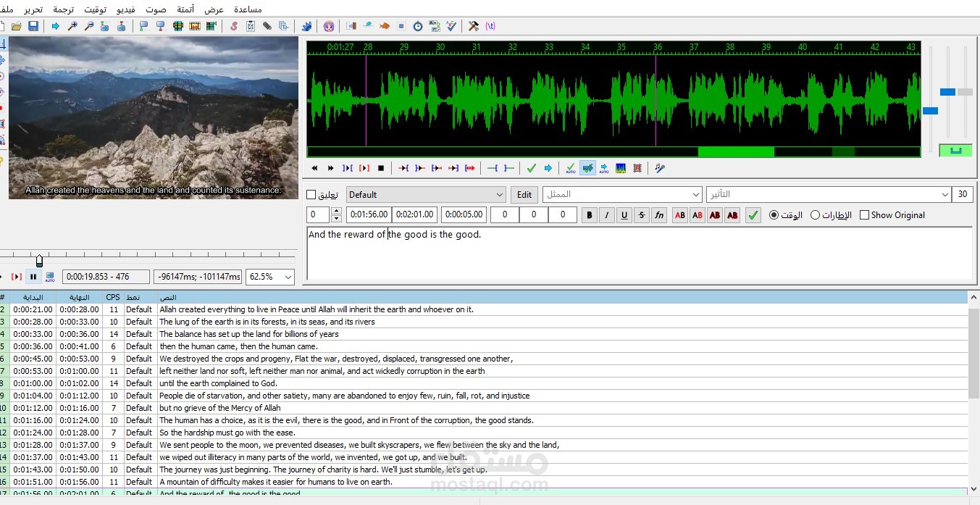Click the Italic formatting button
Viewport: 980px width, 505px height.
click(607, 215)
